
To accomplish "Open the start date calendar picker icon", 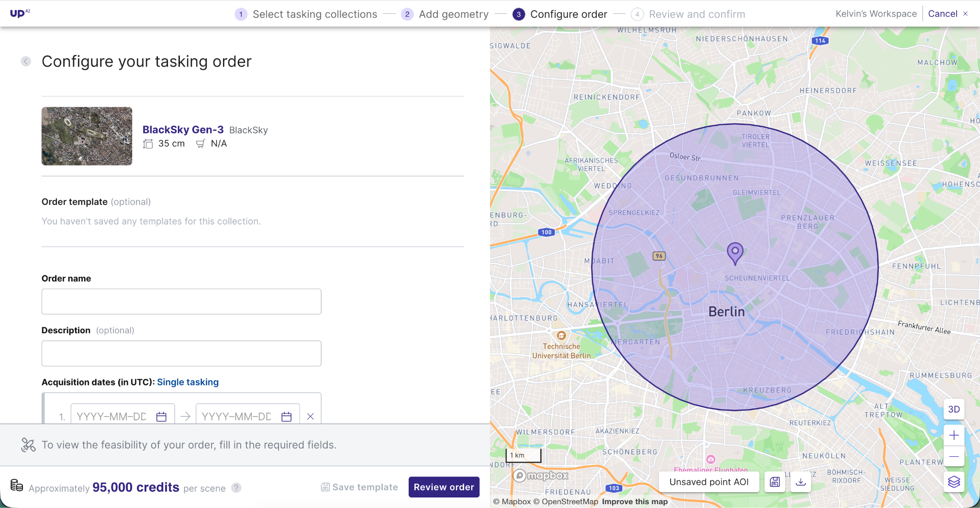I will click(x=161, y=417).
